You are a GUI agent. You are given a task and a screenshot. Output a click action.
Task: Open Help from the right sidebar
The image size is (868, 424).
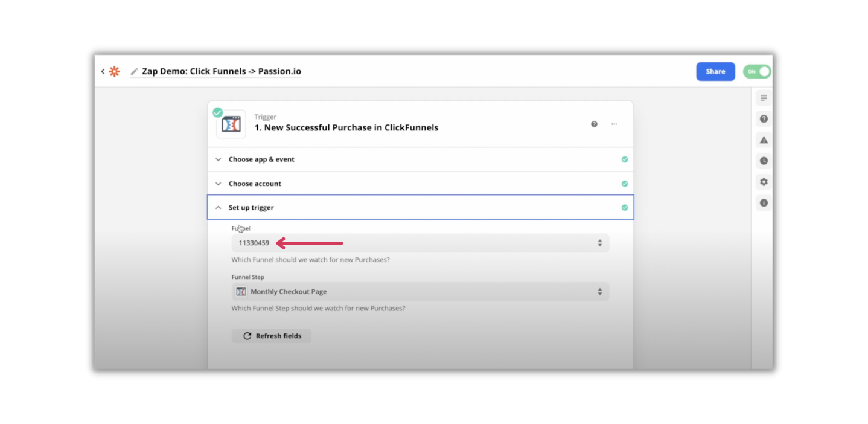[763, 118]
